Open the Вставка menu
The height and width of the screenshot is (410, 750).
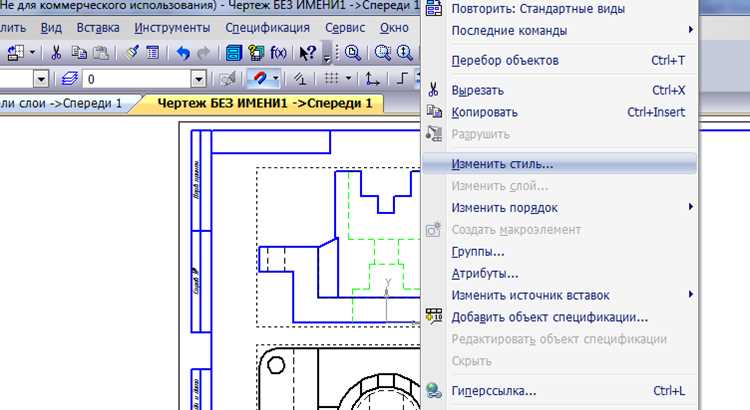point(98,28)
